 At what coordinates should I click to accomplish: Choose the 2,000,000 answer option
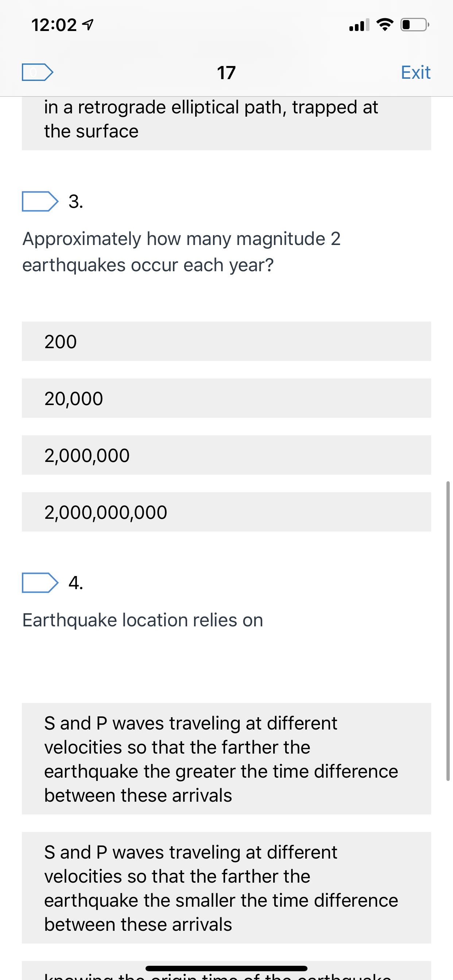[226, 455]
